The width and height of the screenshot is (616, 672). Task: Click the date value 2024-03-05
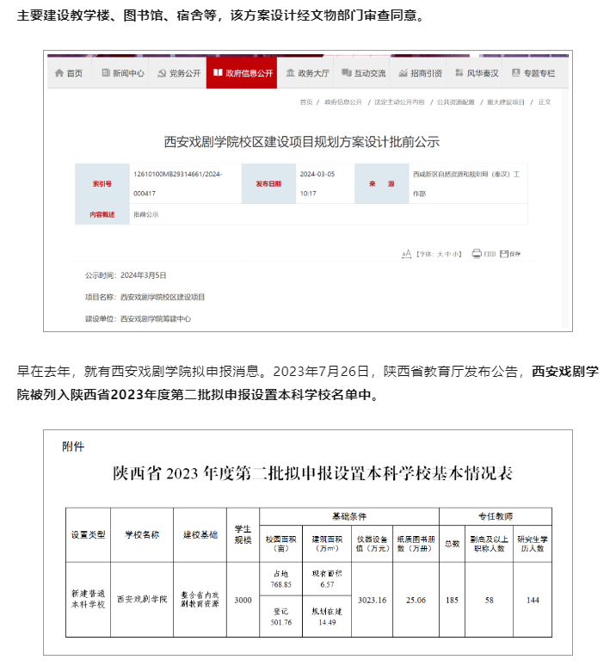click(x=317, y=174)
